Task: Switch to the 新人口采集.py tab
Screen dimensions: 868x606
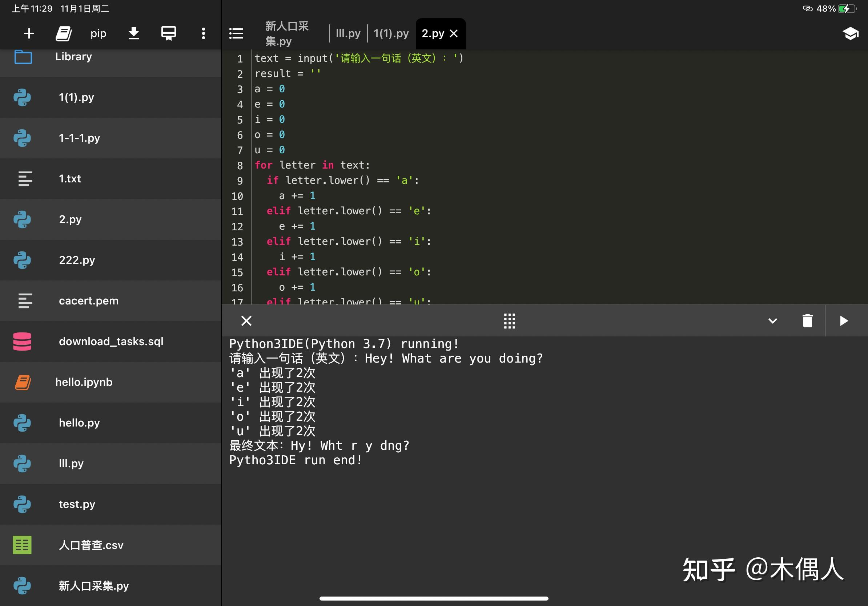Action: pyautogui.click(x=287, y=34)
